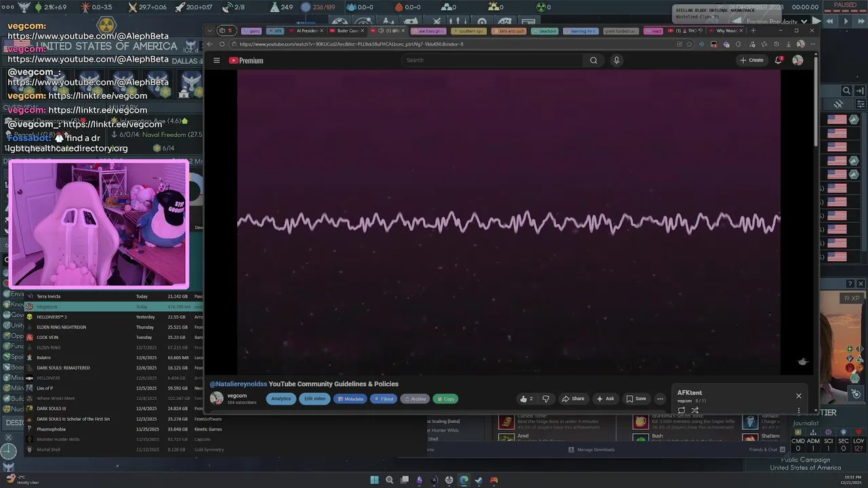Select Balatro row in Steam list
Viewport: 868px width, 488px height.
pos(114,357)
